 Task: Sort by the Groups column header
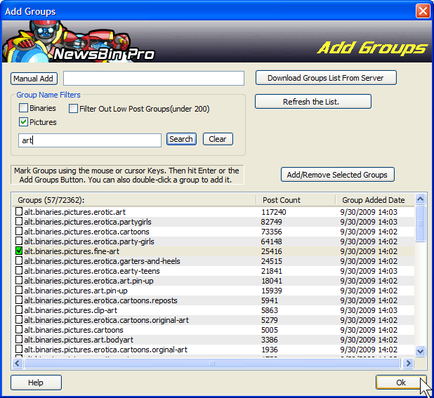(x=134, y=200)
